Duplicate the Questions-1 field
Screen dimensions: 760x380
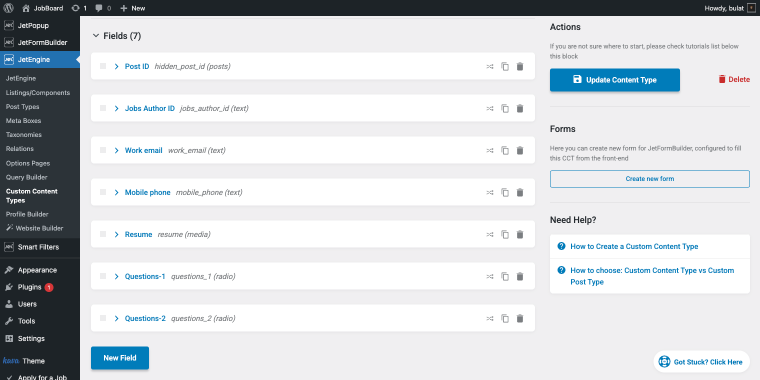point(505,277)
